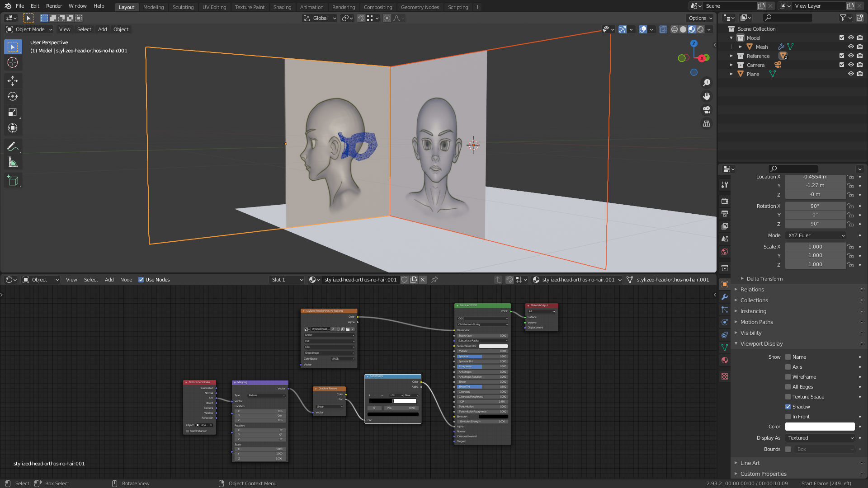This screenshot has width=868, height=488.
Task: Expand the Relations panel
Action: click(x=752, y=290)
